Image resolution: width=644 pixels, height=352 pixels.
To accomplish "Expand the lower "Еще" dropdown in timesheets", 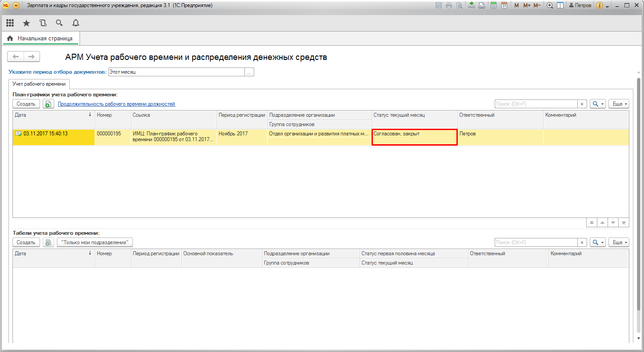I will coord(618,242).
